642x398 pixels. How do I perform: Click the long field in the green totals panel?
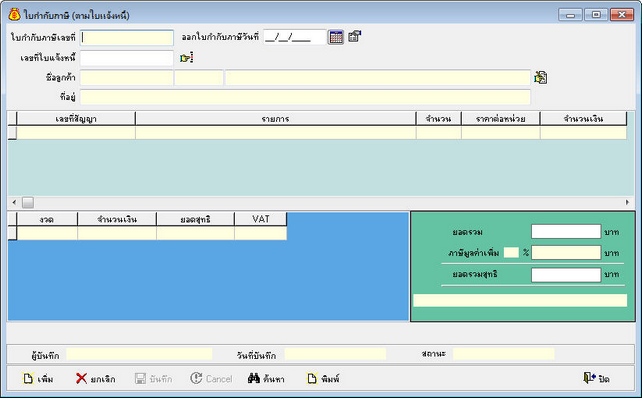pos(520,300)
